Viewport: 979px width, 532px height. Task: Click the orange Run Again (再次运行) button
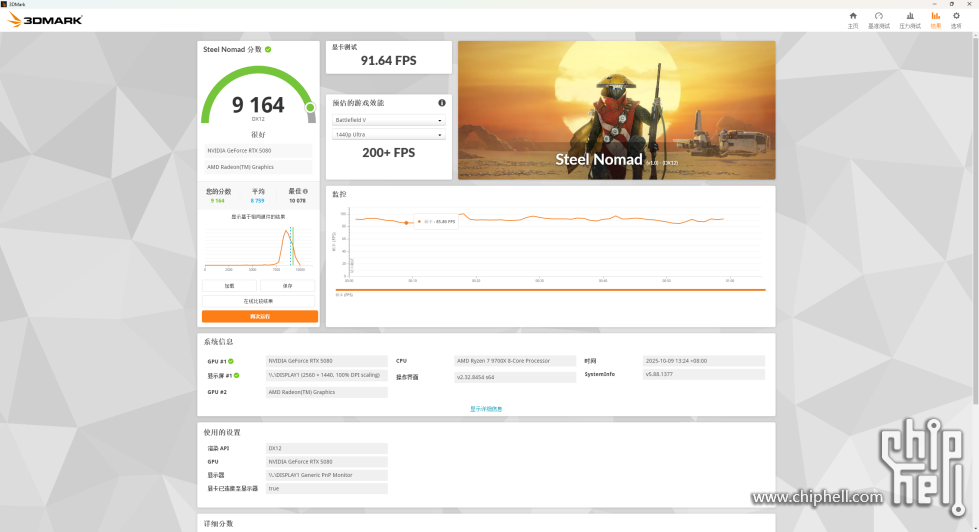[259, 316]
